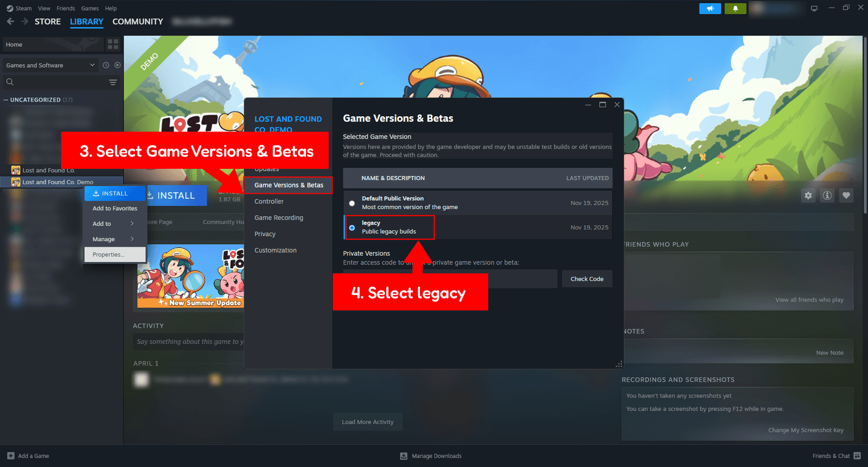The width and height of the screenshot is (868, 467).
Task: Open collections view grid icon beside Home
Action: click(113, 44)
